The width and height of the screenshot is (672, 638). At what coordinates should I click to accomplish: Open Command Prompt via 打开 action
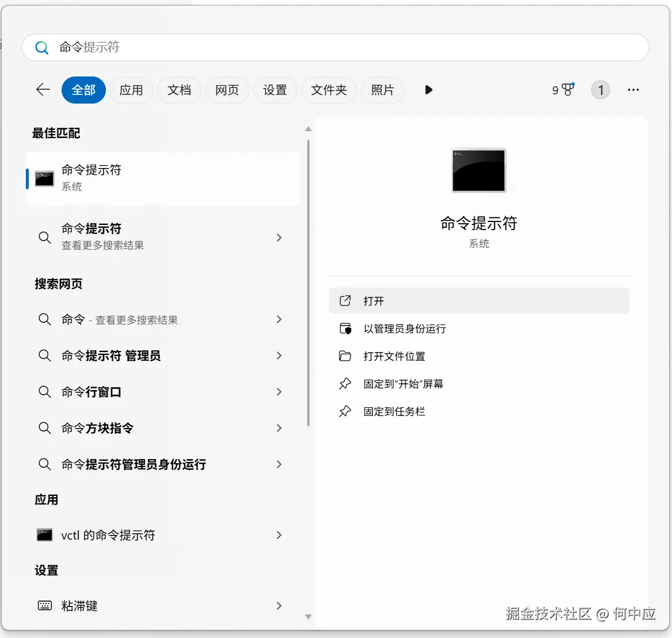479,300
